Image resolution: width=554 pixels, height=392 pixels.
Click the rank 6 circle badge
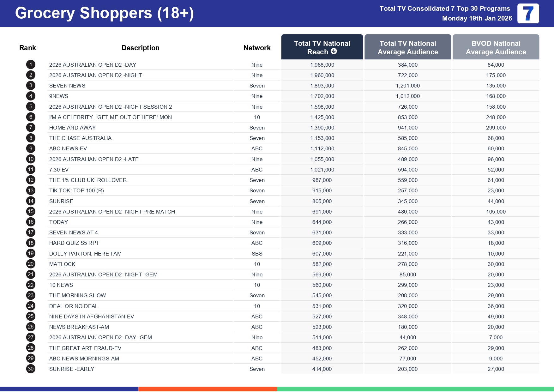pyautogui.click(x=31, y=117)
